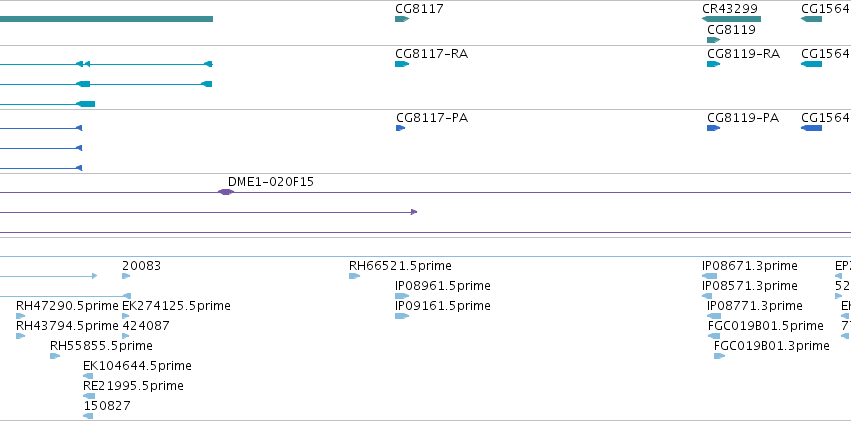Select the IP08961.5prime EST glyph

[402, 296]
